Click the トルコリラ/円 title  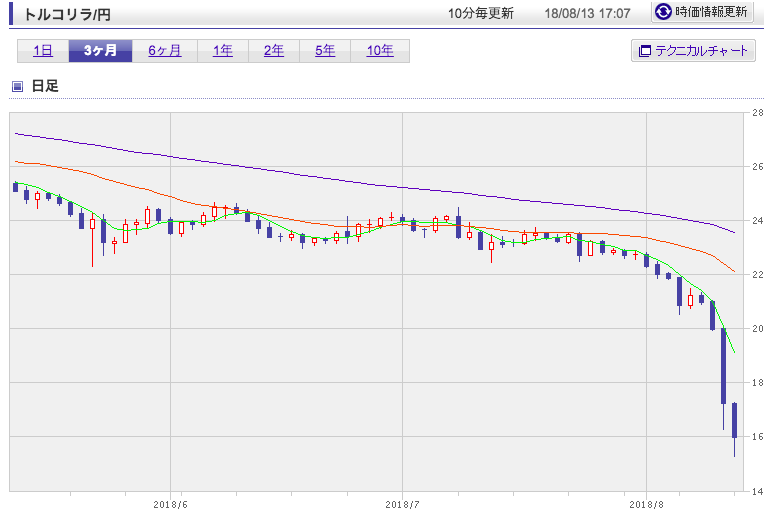pos(67,15)
